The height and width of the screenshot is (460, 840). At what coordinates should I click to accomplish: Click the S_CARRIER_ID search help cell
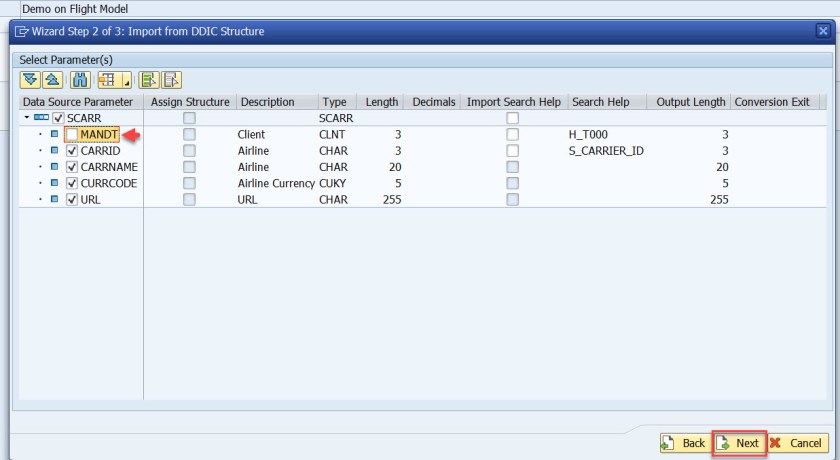tap(606, 151)
